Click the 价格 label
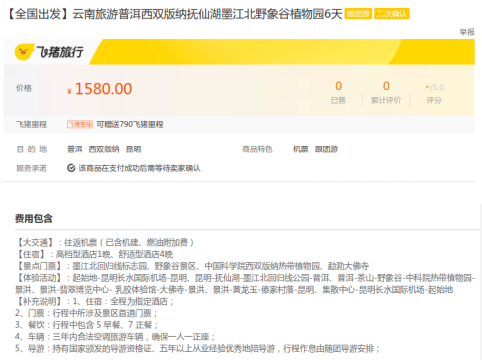The image size is (482, 360). [24, 88]
